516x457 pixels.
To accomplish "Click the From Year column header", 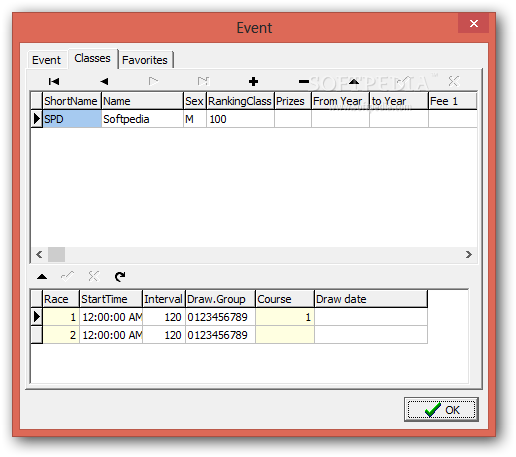I will (x=340, y=101).
